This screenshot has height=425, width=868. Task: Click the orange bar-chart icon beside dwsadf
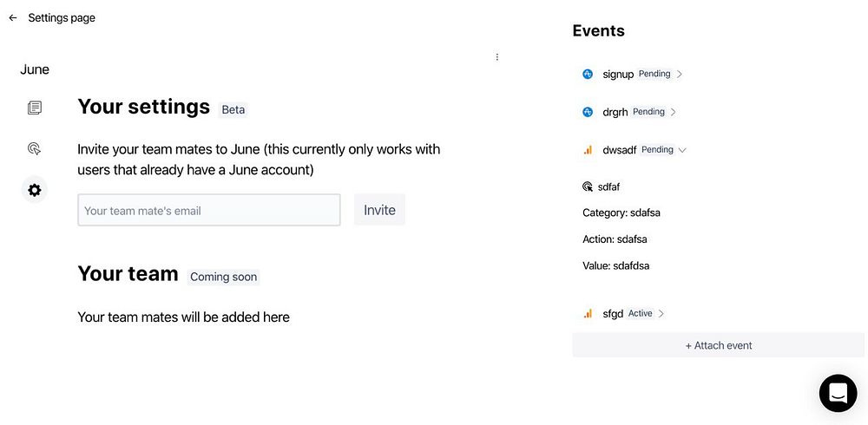coord(588,150)
